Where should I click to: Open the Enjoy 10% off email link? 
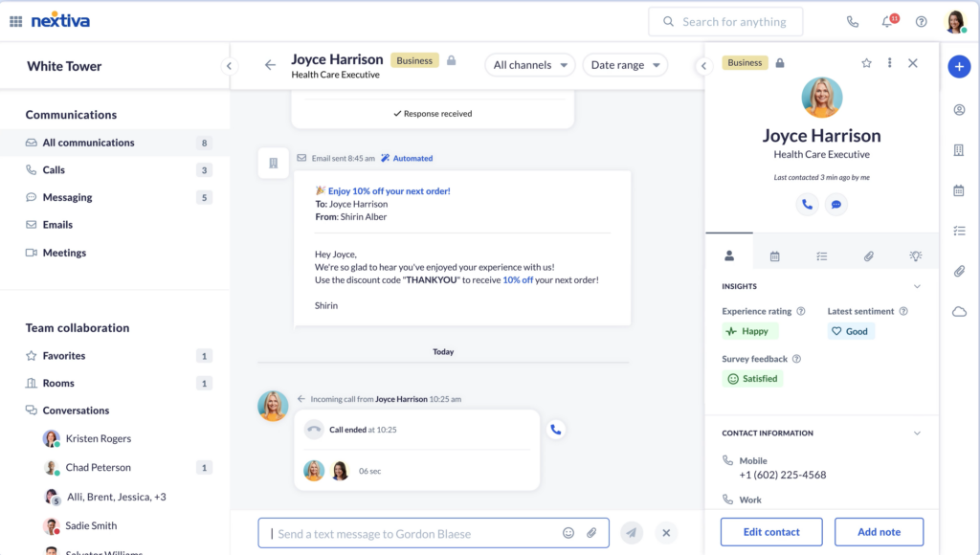click(x=389, y=191)
